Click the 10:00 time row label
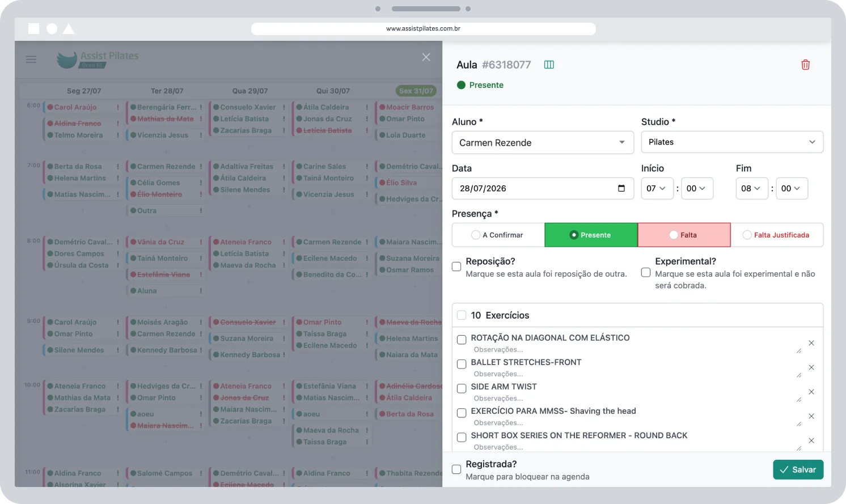This screenshot has width=846, height=504. (32, 385)
